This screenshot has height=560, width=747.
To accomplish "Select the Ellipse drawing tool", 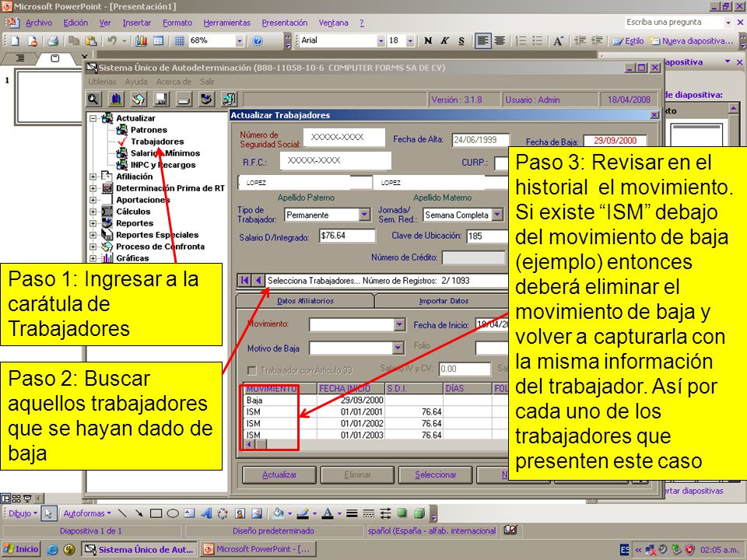I will (173, 513).
